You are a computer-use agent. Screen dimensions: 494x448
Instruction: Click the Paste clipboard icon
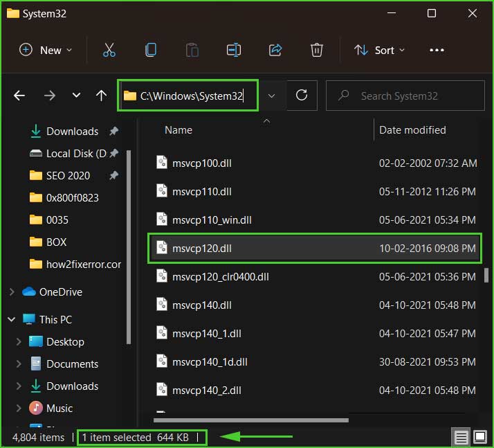pyautogui.click(x=192, y=50)
